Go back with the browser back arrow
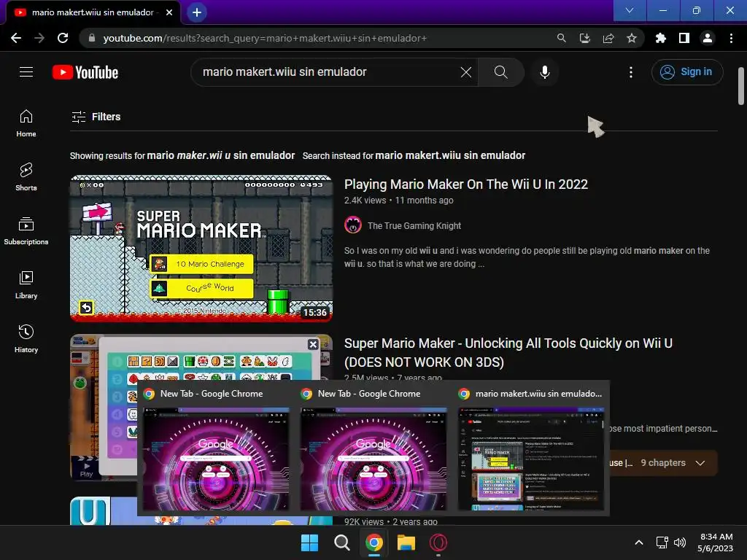Viewport: 747px width, 560px height. (16, 38)
